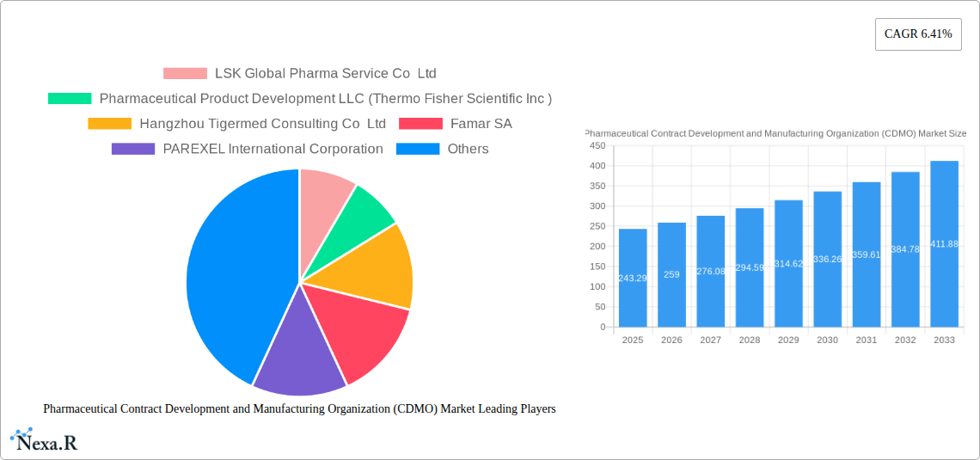The height and width of the screenshot is (460, 980).
Task: Click the 2033 x-axis label
Action: 945,340
